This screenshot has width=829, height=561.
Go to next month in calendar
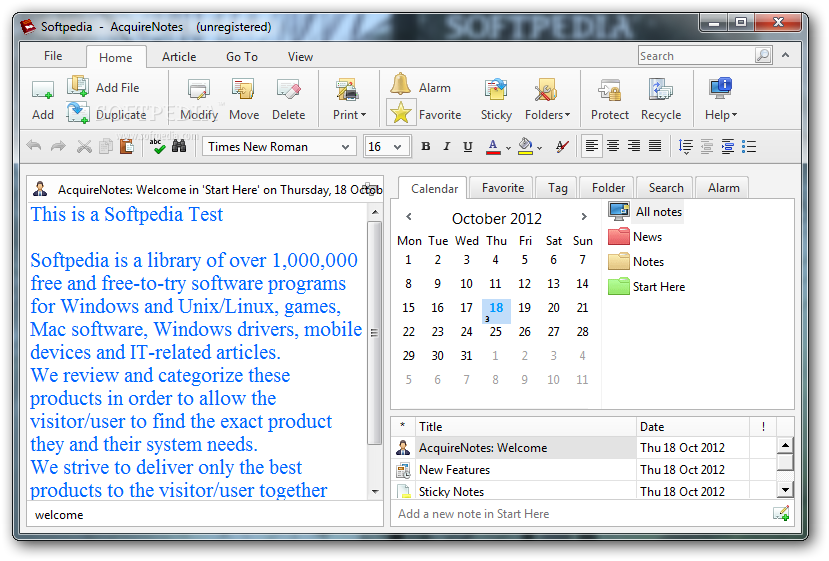584,217
